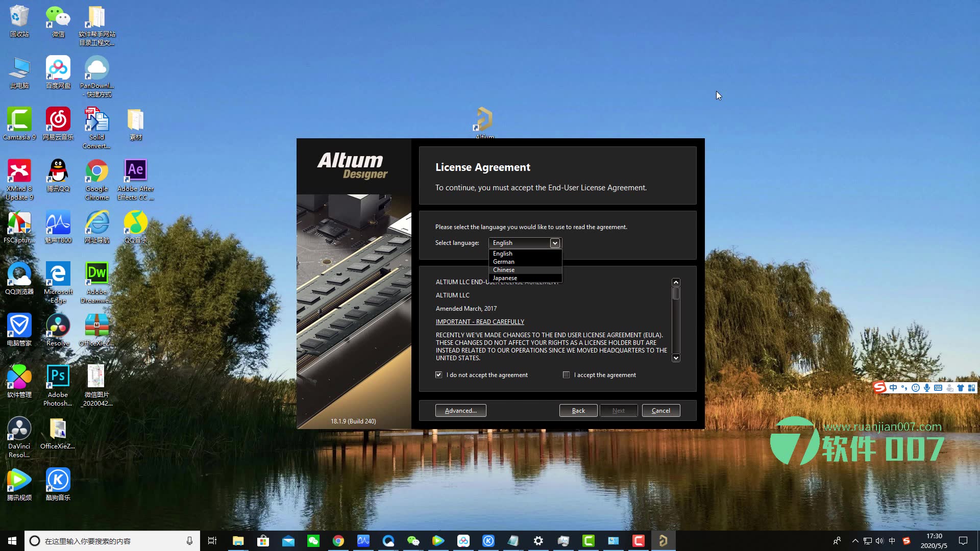Launch Camtasia 9 from the desktop
The width and height of the screenshot is (980, 551).
(19, 124)
